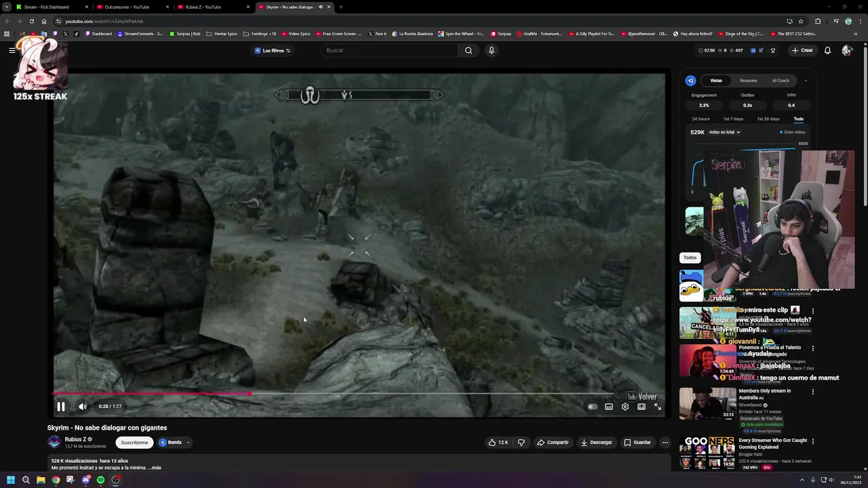868x488 pixels.
Task: Open the Crear menu
Action: pos(802,50)
